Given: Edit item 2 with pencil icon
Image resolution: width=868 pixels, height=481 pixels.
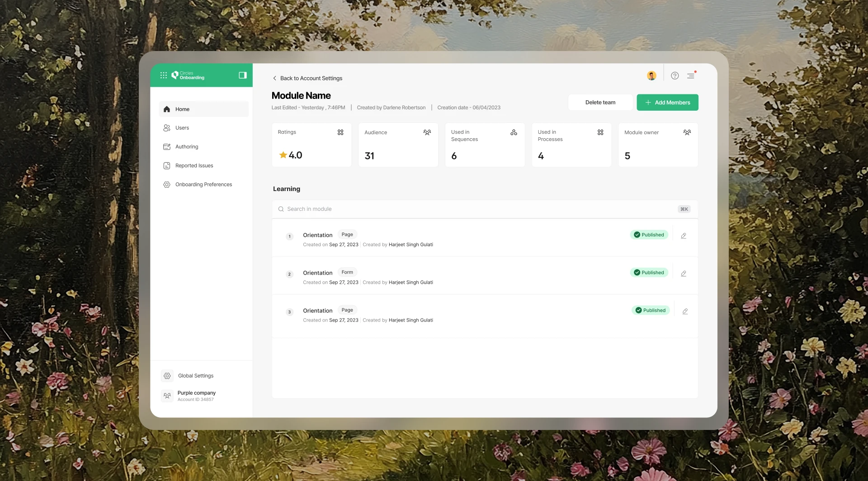Looking at the screenshot, I should coord(684,274).
